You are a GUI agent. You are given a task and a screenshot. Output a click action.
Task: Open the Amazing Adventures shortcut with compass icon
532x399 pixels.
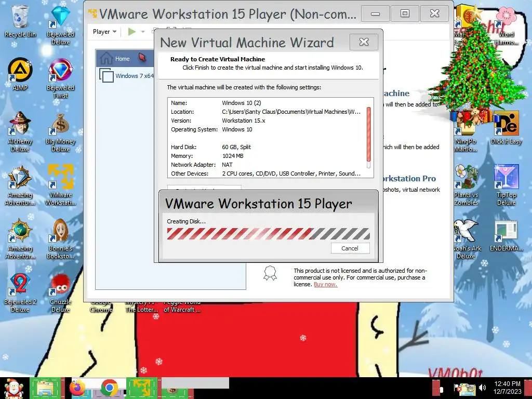20,239
